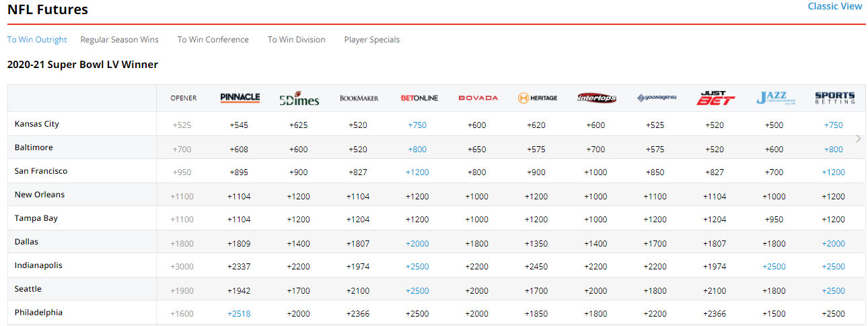Click the 5Dimes sportsbook logo
The image size is (868, 326).
pos(299,99)
